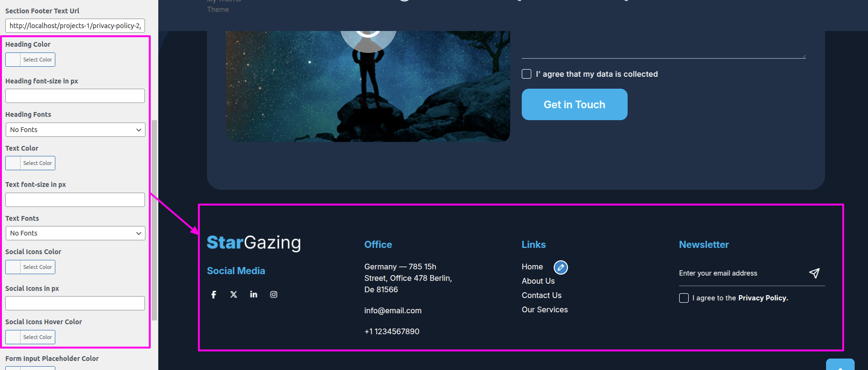
Task: Focus the Text font-size in px field
Action: point(75,200)
